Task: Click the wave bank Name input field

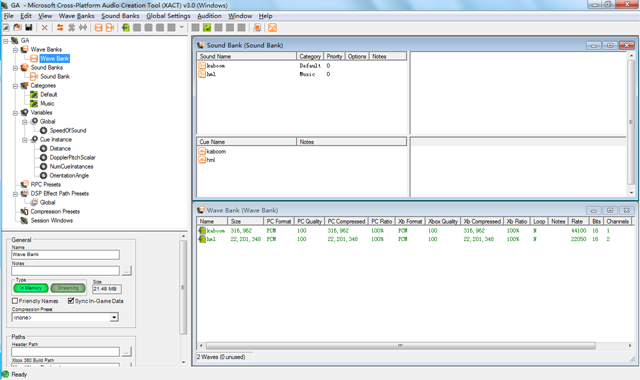Action: pyautogui.click(x=65, y=255)
